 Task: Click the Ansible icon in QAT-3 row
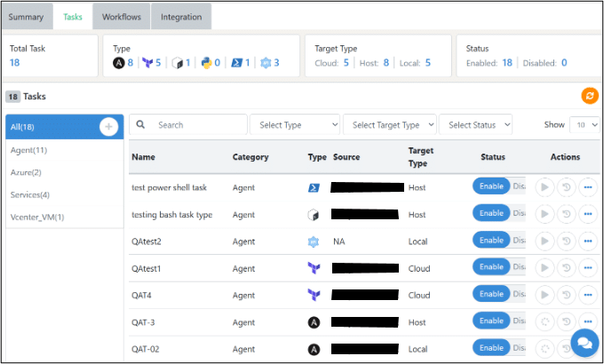coord(314,322)
